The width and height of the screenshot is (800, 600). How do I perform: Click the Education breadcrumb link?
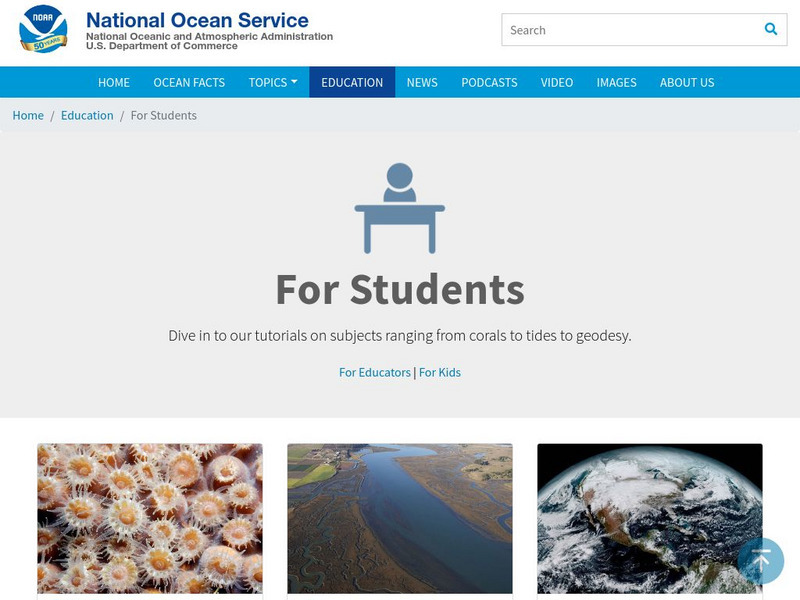click(87, 115)
